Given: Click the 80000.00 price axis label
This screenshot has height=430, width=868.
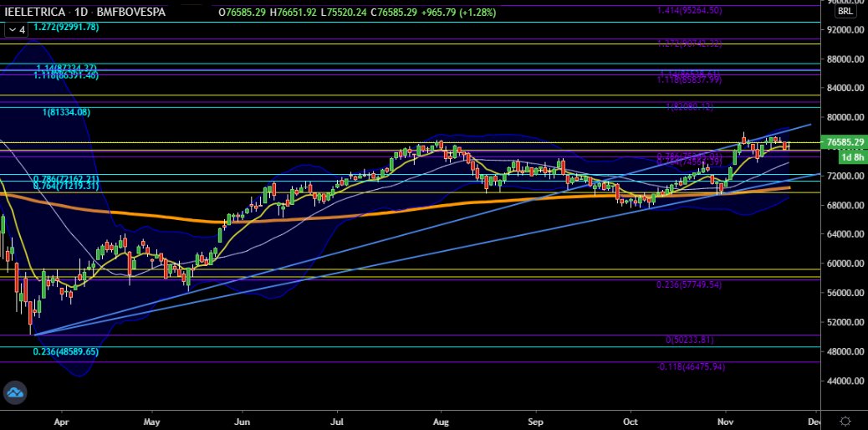Looking at the screenshot, I should 845,117.
